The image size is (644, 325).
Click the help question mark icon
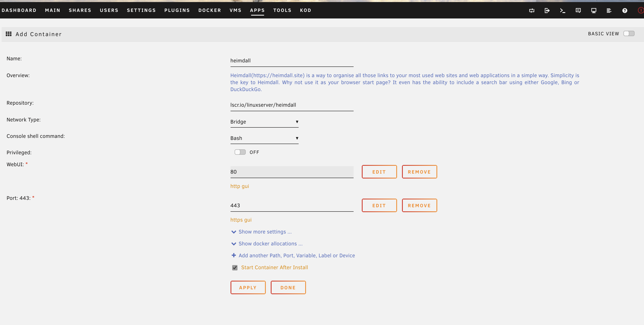625,10
